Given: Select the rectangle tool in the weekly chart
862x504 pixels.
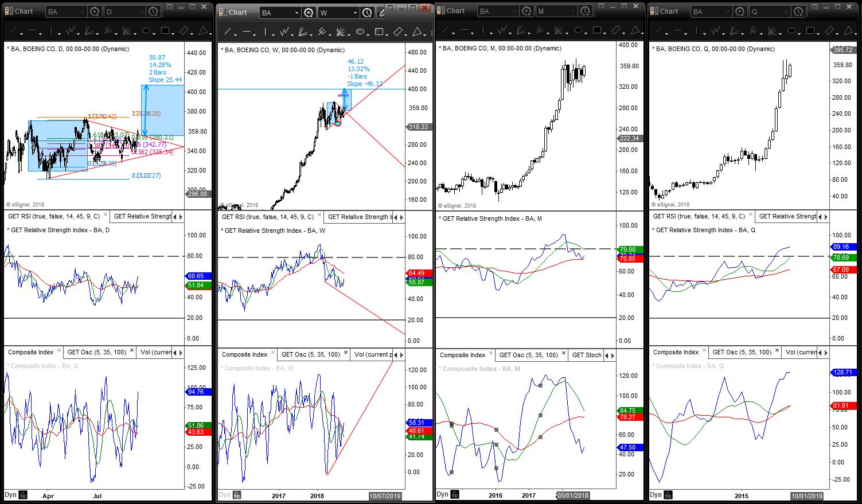Looking at the screenshot, I should click(379, 32).
